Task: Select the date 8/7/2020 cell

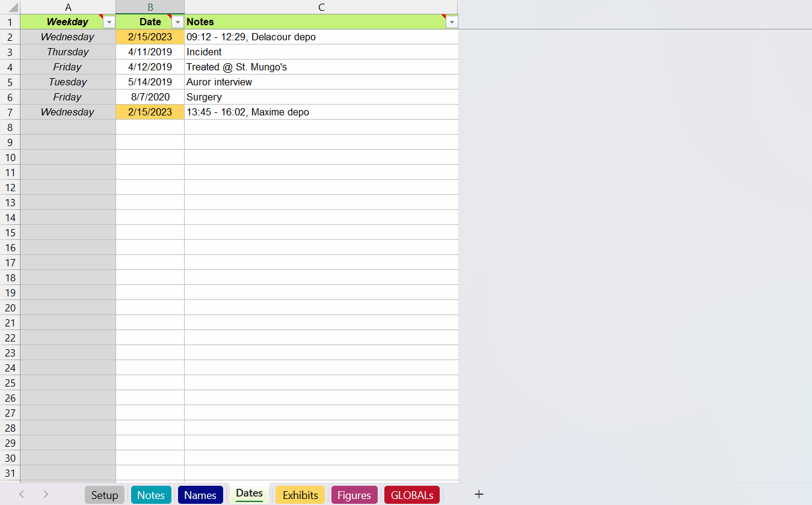Action: click(150, 97)
